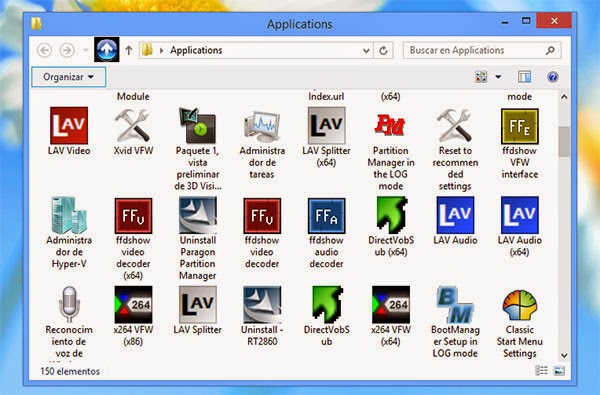Open Reconocimiento de voz microphone icon
The image size is (600, 395).
69,305
